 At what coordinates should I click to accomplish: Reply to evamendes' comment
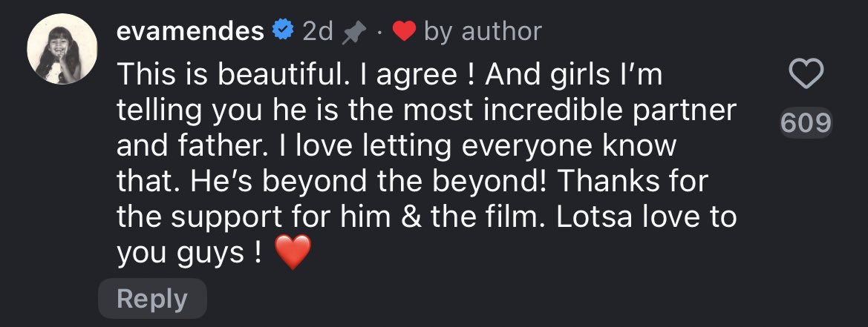(x=152, y=299)
